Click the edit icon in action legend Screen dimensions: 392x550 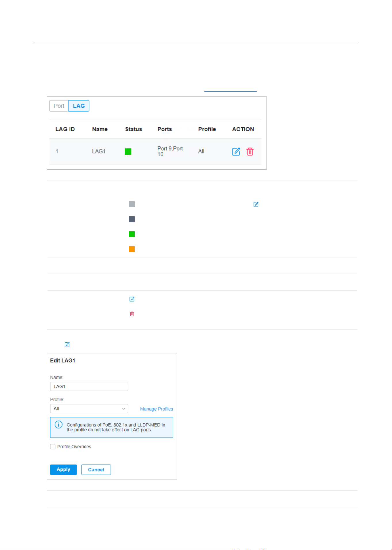coord(132,299)
